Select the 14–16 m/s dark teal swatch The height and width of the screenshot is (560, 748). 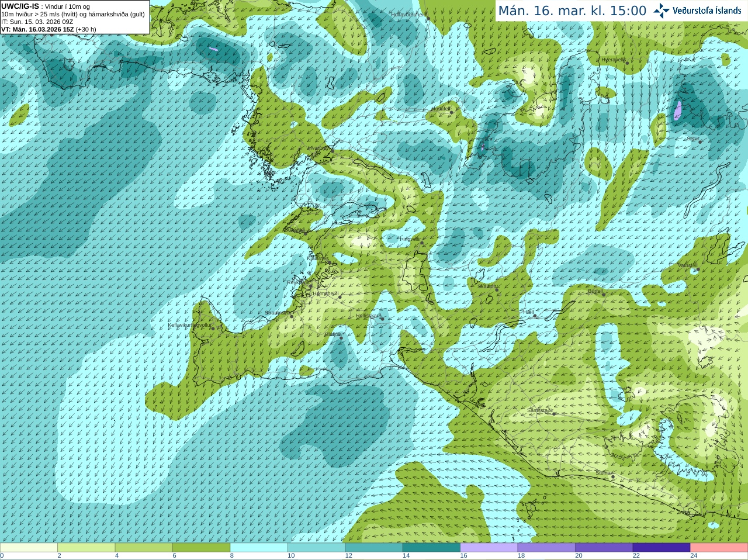point(431,548)
